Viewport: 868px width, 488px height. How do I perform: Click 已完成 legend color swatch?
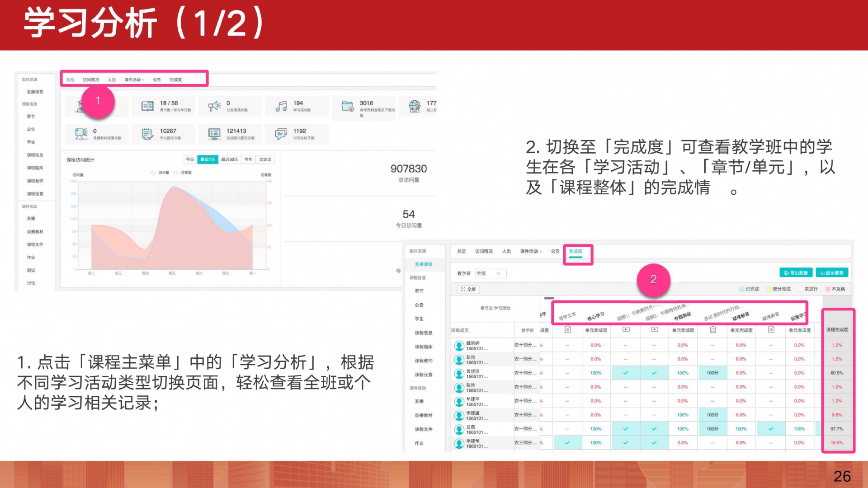[x=742, y=289]
